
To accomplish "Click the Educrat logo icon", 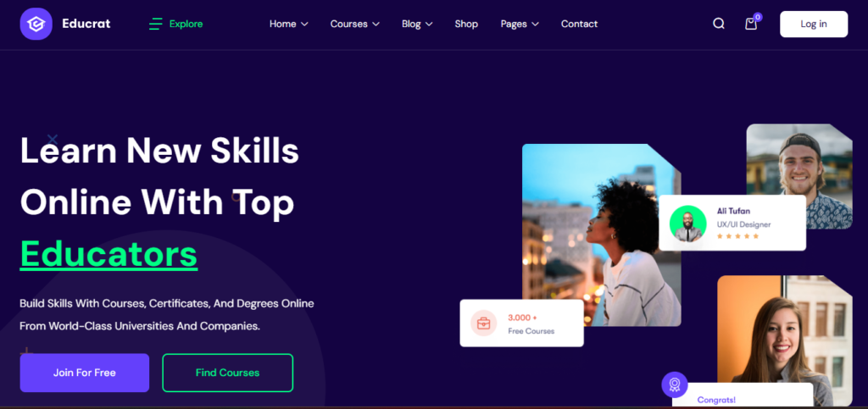I will point(36,24).
